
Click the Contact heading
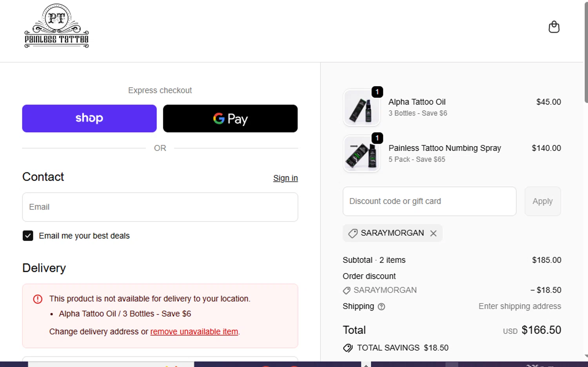click(43, 177)
